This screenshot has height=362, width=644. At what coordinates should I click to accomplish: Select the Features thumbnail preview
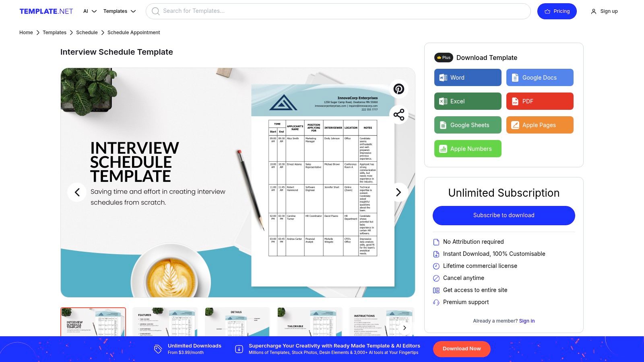(165, 322)
